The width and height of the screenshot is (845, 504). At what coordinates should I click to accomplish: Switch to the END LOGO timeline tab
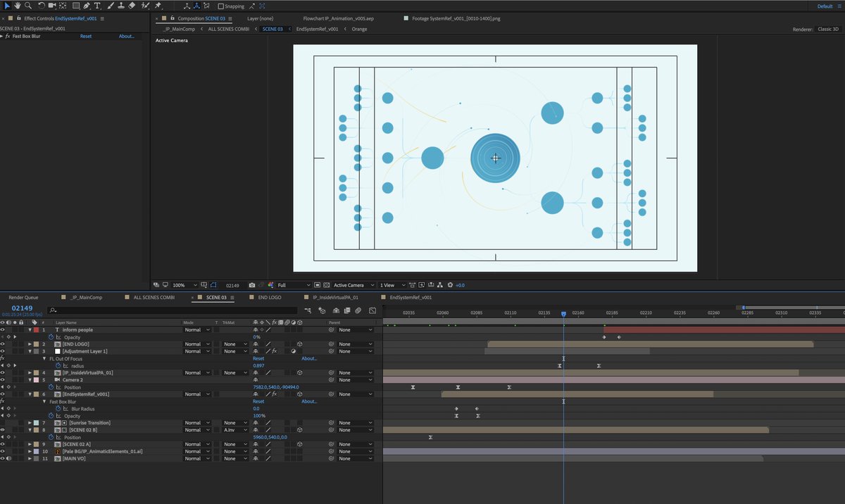pos(270,298)
